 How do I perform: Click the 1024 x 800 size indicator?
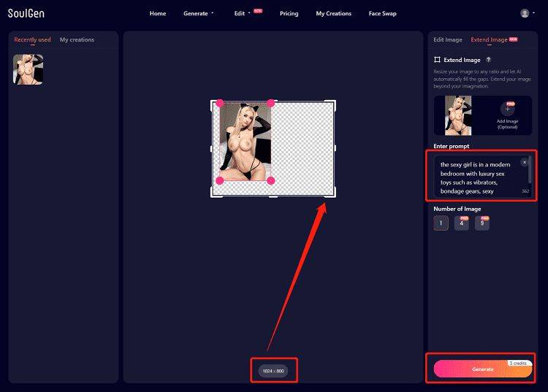(273, 371)
